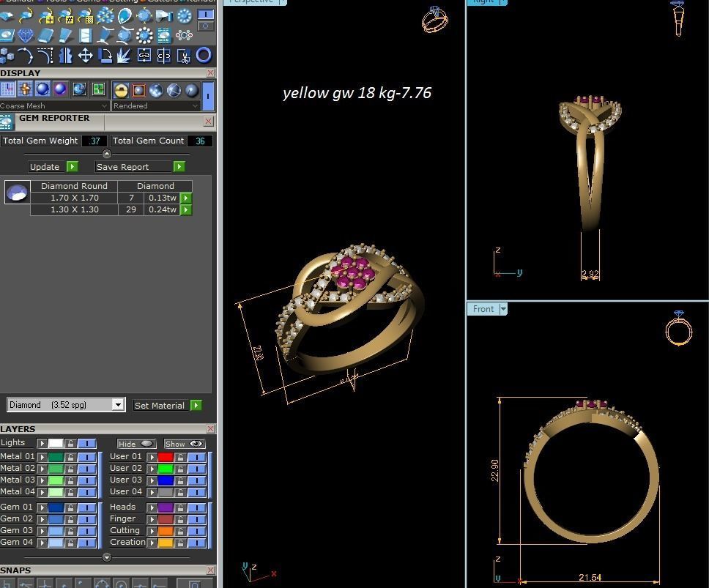
Task: Click Cutting layer orange color swatch
Action: tap(166, 531)
